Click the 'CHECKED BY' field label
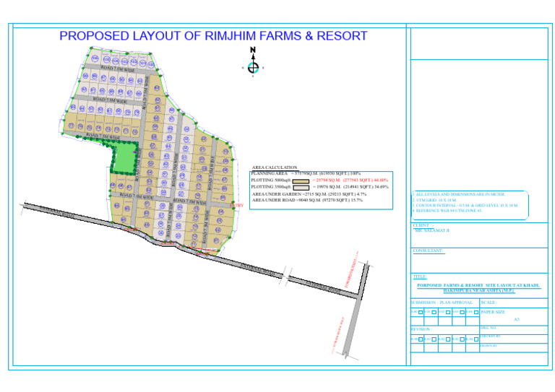The width and height of the screenshot is (555, 392). pos(490,336)
